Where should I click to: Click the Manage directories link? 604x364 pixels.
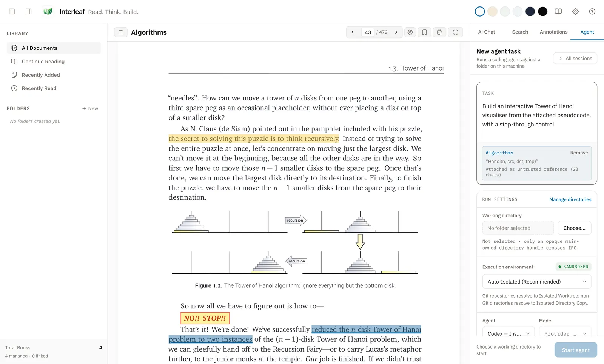click(x=570, y=199)
